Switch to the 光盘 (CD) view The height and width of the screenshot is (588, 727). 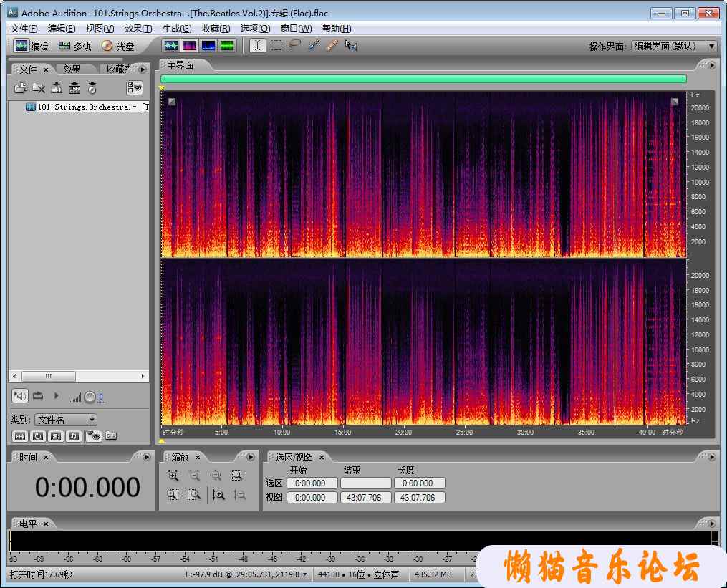(117, 46)
